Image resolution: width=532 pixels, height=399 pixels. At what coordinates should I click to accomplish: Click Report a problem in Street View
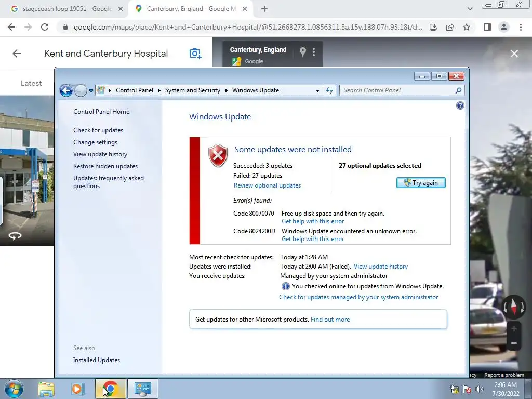pos(504,375)
